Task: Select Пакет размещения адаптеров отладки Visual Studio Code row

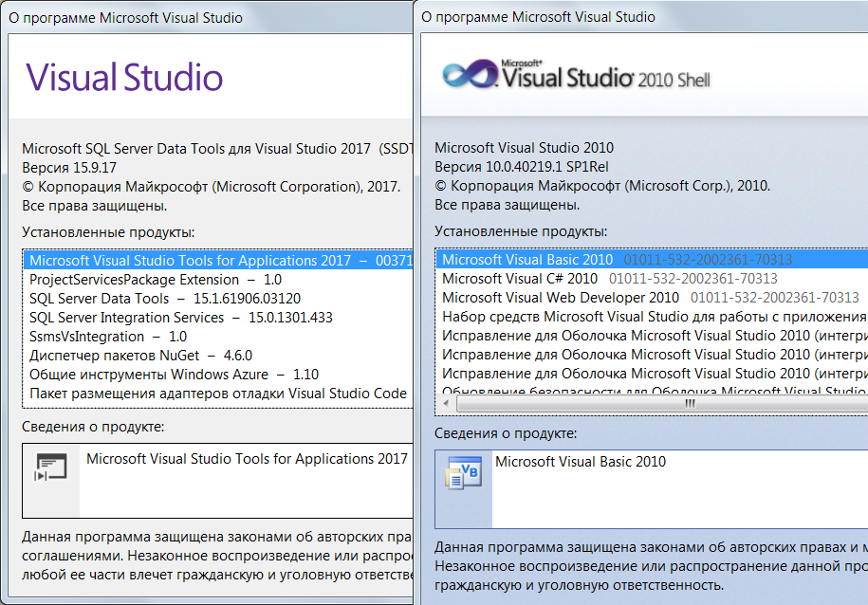Action: pyautogui.click(x=219, y=393)
